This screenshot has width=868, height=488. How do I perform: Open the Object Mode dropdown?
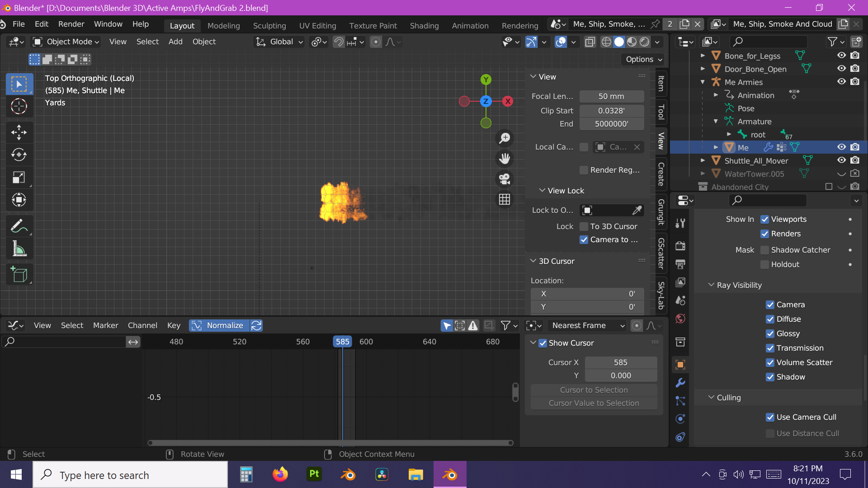tap(66, 42)
